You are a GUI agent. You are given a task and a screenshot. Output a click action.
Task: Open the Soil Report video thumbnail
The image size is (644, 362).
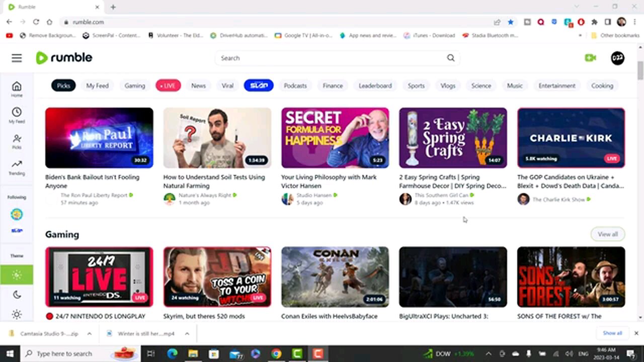coord(217,138)
